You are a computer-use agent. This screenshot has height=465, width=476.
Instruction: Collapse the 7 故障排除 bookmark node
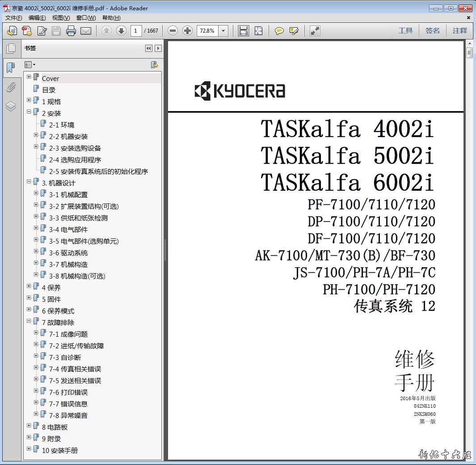(x=29, y=321)
